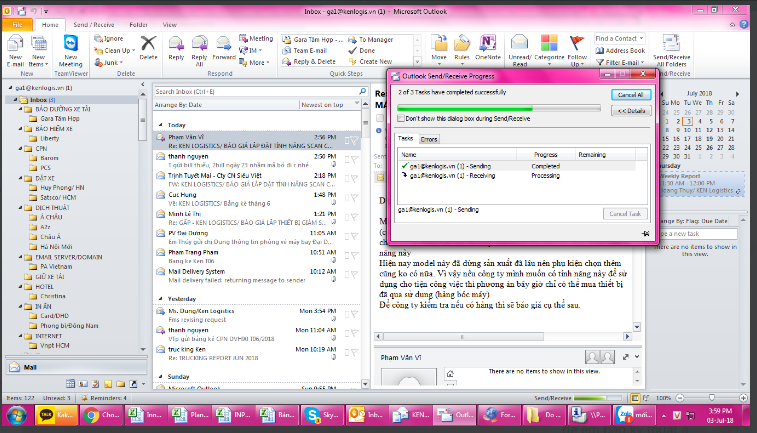Switch to the Folder ribbon tab
757x433 pixels.
point(138,25)
